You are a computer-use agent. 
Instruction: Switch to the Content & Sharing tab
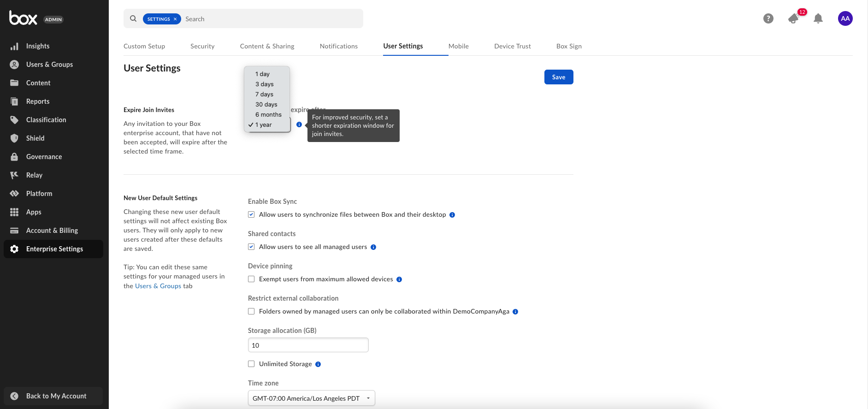tap(267, 46)
